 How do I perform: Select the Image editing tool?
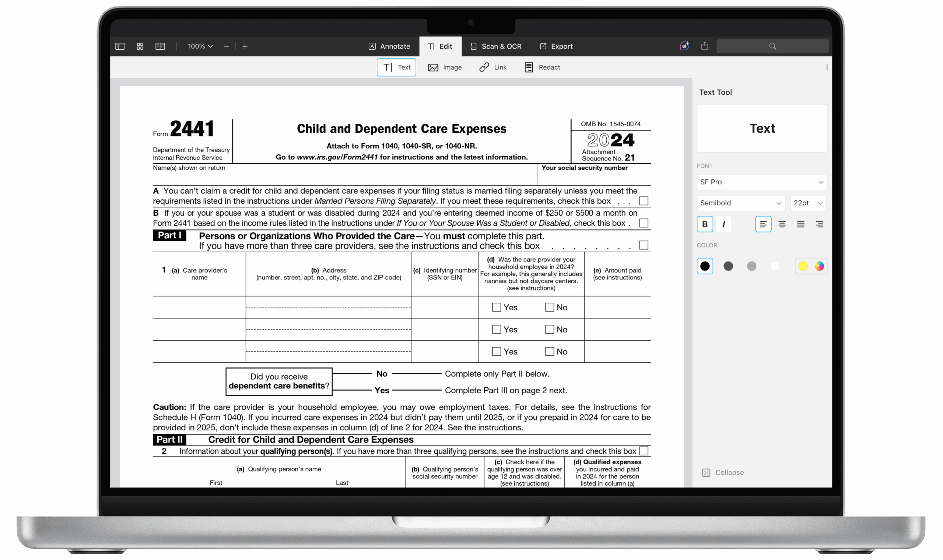tap(445, 67)
